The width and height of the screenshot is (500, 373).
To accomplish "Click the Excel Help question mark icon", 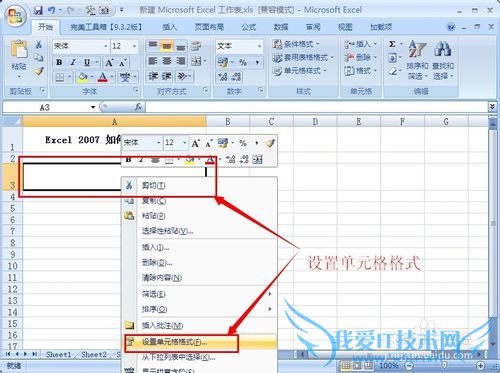I will [x=451, y=27].
